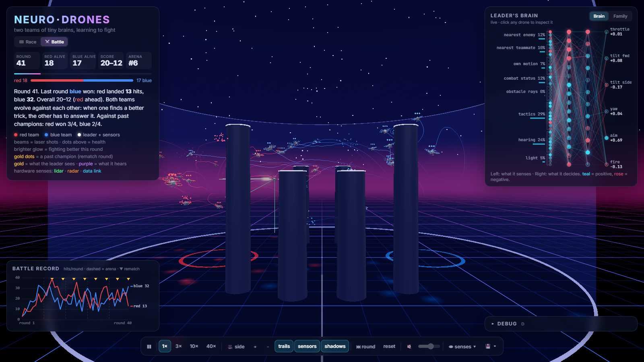Image resolution: width=644 pixels, height=362 pixels.
Task: Click the 'red 13' chart label
Action: 140,306
